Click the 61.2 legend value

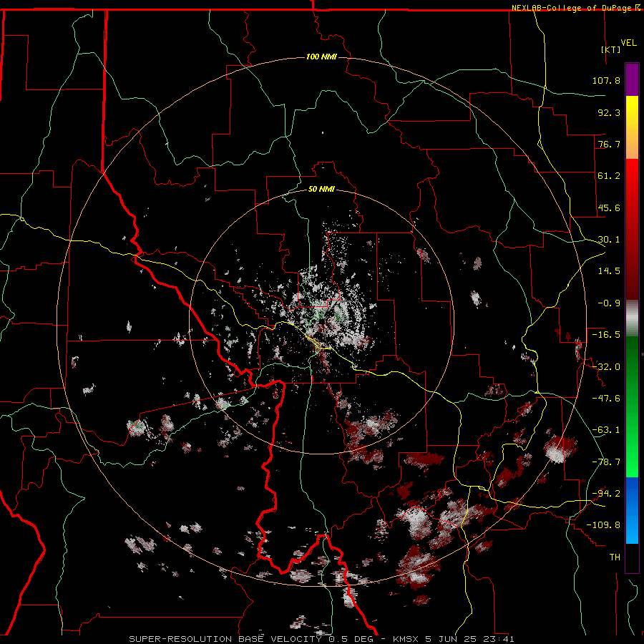click(x=609, y=176)
